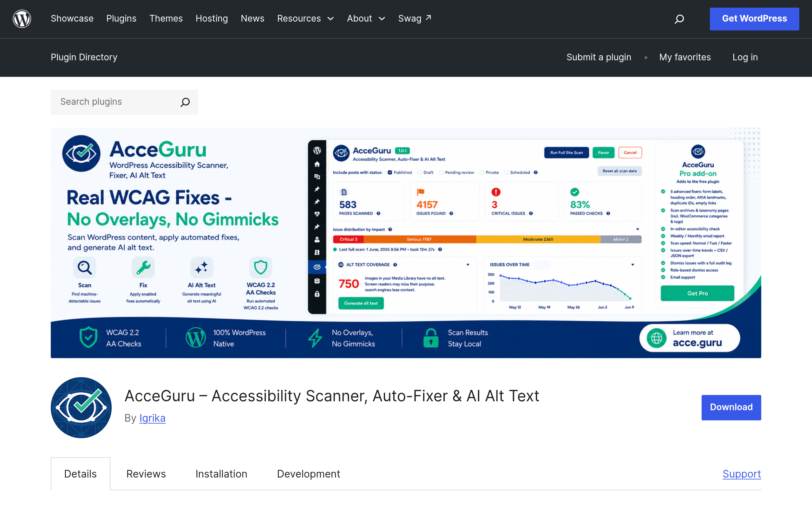Click the Get WordPress button
The height and width of the screenshot is (508, 812).
tap(754, 19)
